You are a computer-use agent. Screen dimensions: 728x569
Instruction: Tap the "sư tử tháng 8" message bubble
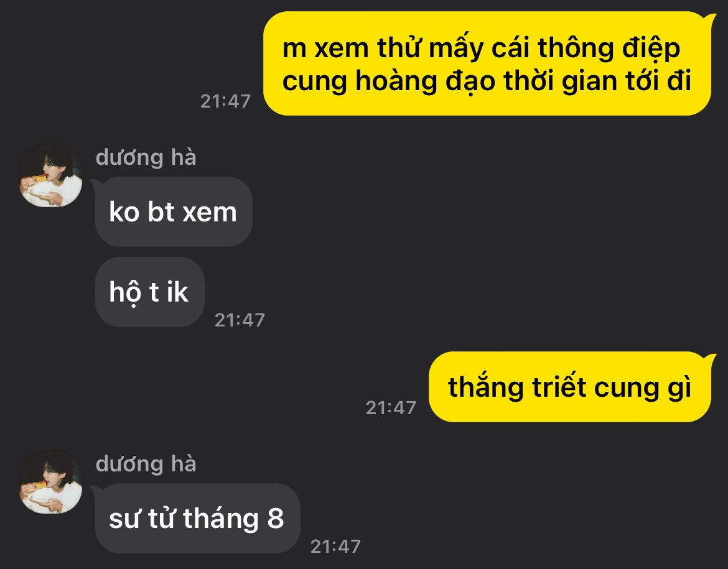click(197, 519)
